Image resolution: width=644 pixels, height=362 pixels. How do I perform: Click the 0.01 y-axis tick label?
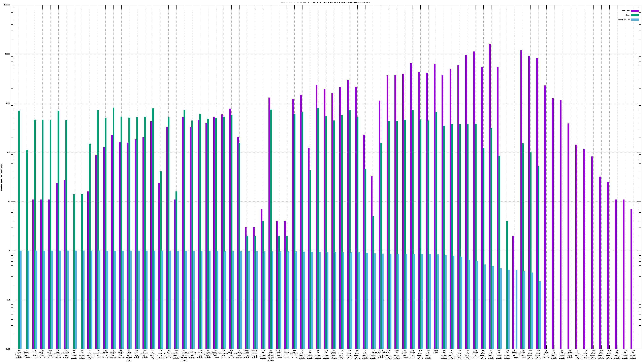tap(8, 349)
